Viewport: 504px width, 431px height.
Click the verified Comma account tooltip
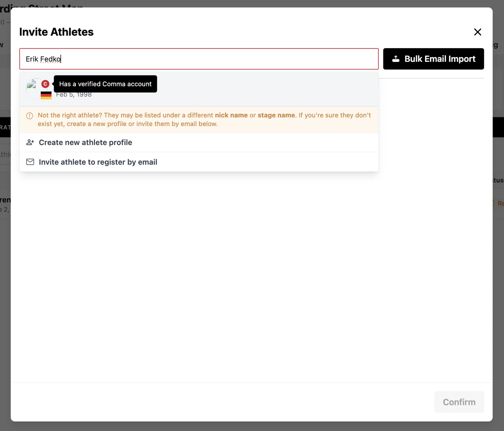coord(105,84)
